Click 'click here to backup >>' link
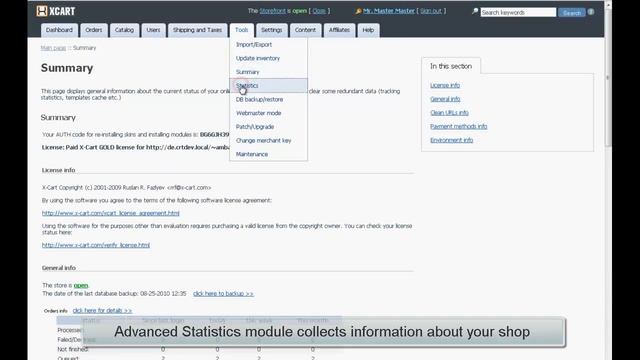Image resolution: width=640 pixels, height=360 pixels. pyautogui.click(x=223, y=294)
